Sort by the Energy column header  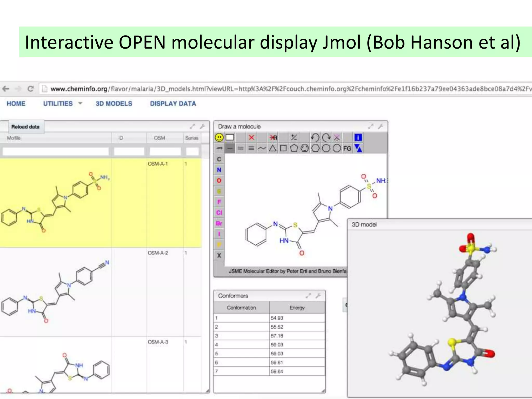[297, 308]
